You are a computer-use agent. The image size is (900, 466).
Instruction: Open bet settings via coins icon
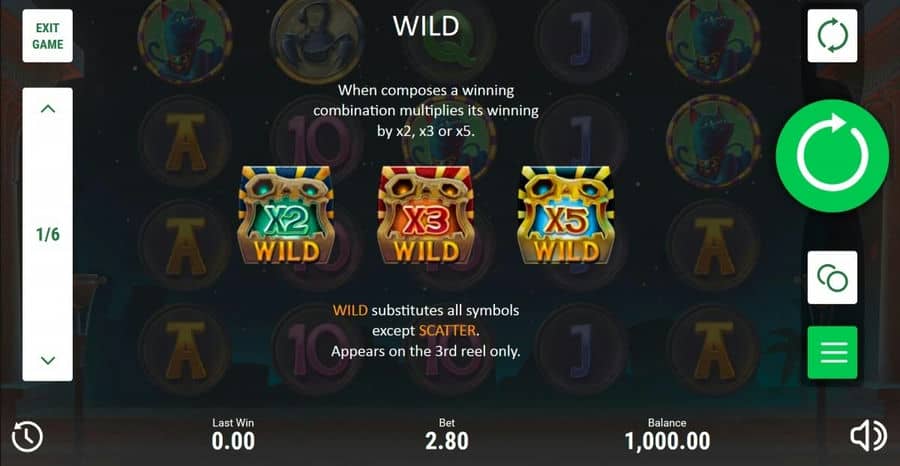tap(832, 277)
